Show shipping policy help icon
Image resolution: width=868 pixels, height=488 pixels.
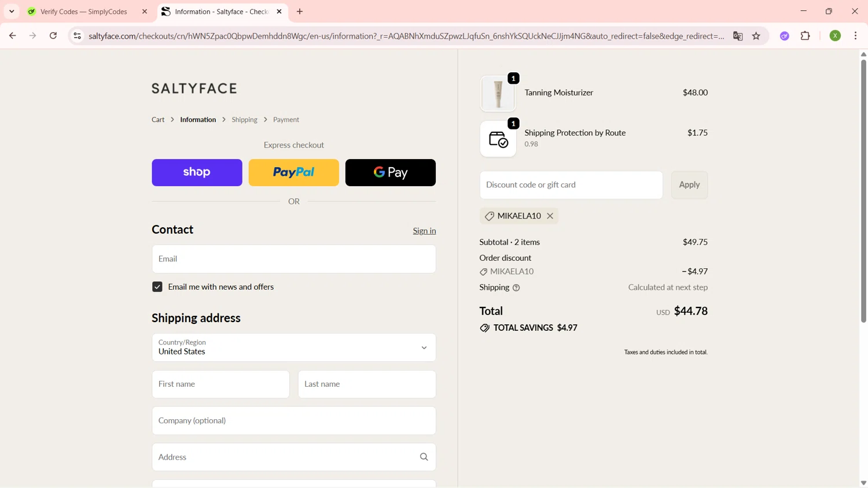pos(516,288)
